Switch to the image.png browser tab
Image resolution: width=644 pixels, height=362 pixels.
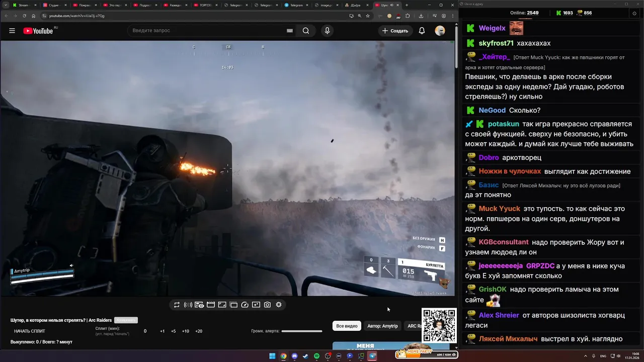pyautogui.click(x=326, y=5)
